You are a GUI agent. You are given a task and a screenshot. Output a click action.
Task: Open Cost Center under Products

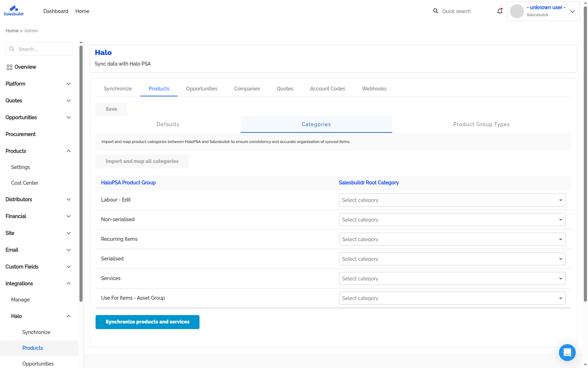pos(24,183)
